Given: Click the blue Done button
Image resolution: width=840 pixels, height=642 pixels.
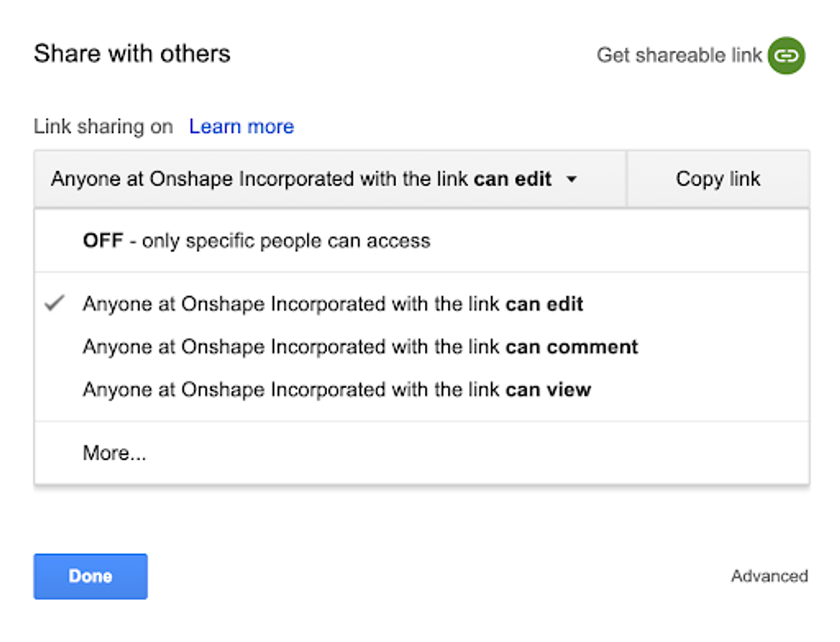Looking at the screenshot, I should point(90,576).
